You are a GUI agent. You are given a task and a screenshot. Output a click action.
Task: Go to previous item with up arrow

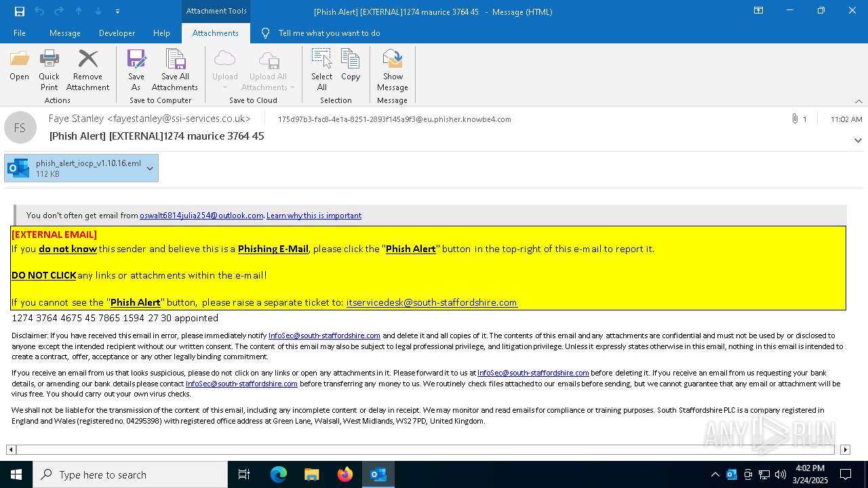click(x=79, y=12)
